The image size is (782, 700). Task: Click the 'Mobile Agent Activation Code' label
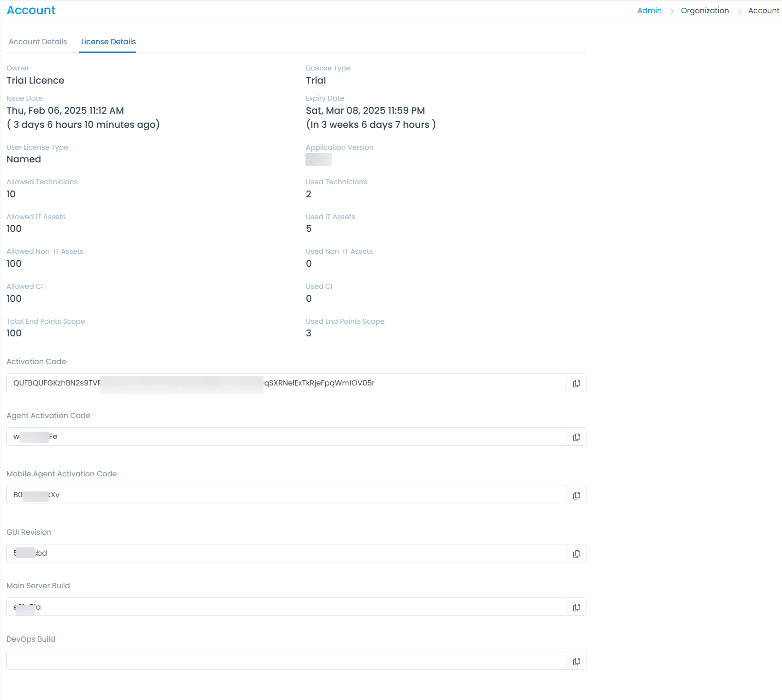[62, 474]
